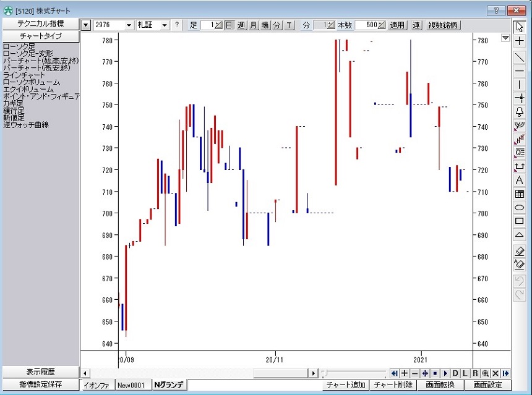
Task: Select the ellipse drawing tool
Action: 519,207
